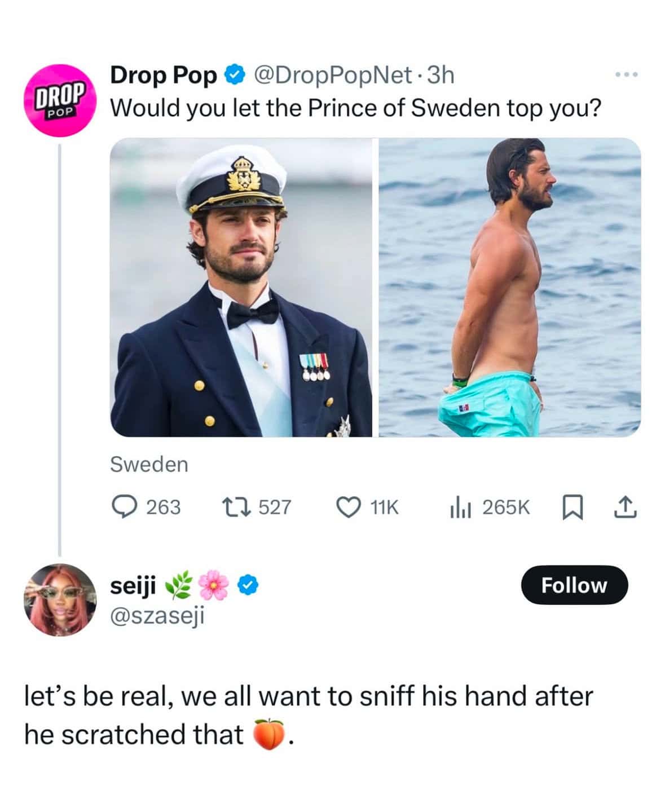Screen dimensions: 665x812
Task: Follow the seiji account
Action: (575, 586)
